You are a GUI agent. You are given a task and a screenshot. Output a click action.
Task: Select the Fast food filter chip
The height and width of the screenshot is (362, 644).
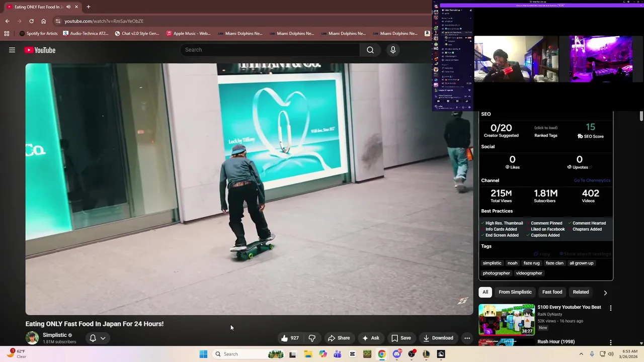[x=552, y=292]
